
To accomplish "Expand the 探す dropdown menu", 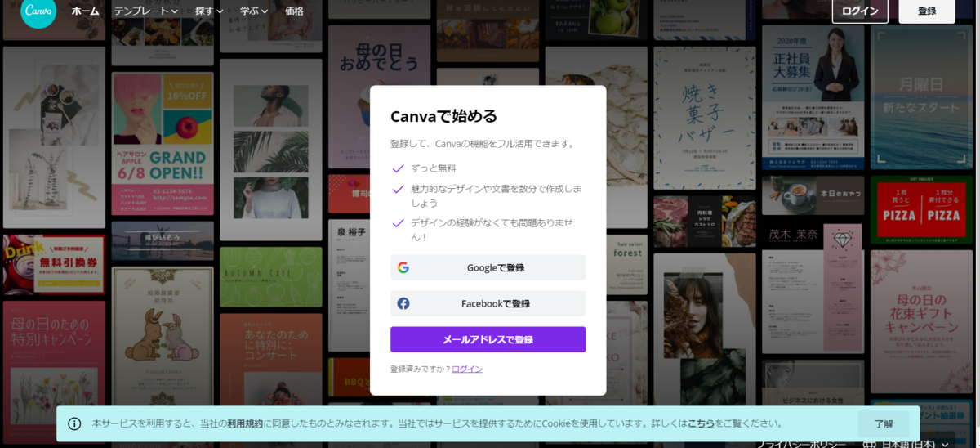I will click(209, 11).
